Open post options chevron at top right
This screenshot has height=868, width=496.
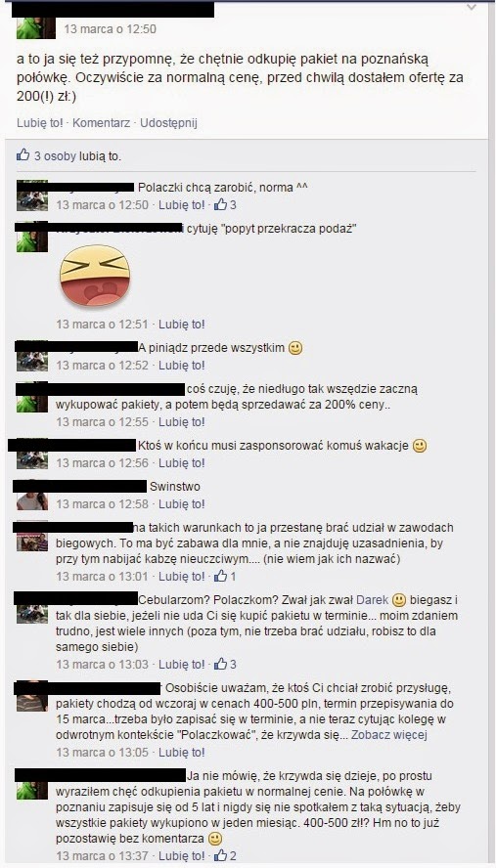pos(472,7)
